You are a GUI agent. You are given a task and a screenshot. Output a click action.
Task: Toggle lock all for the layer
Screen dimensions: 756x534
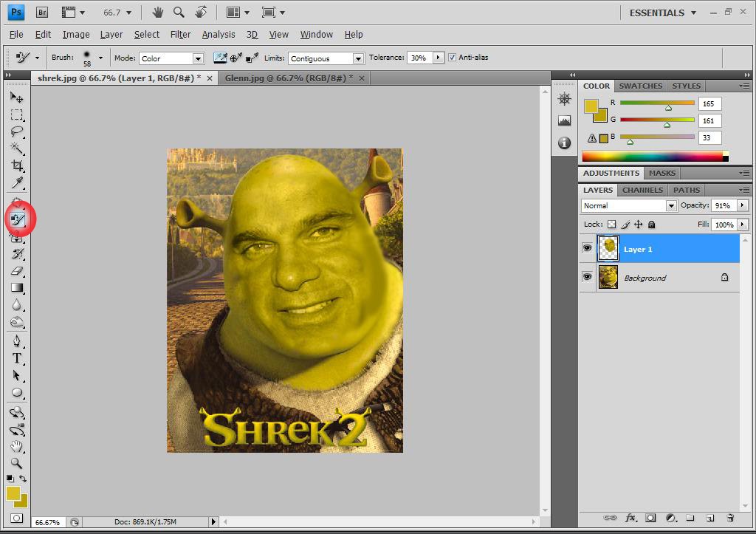tap(651, 225)
